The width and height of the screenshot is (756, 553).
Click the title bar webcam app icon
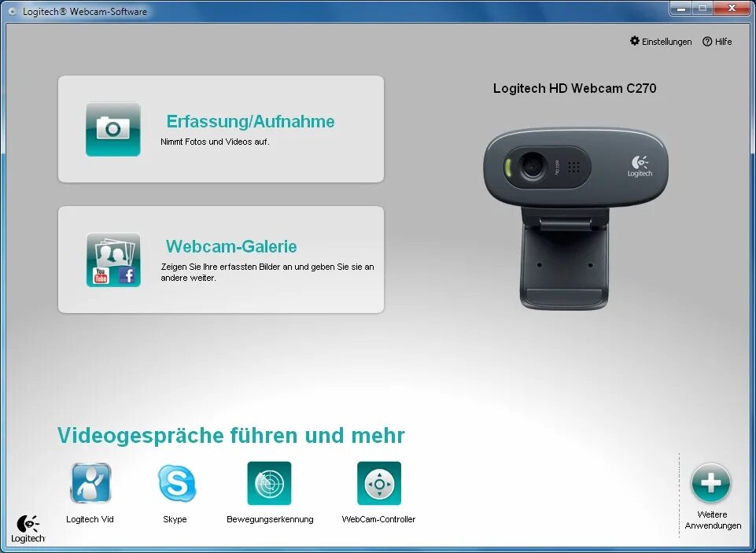pos(13,11)
